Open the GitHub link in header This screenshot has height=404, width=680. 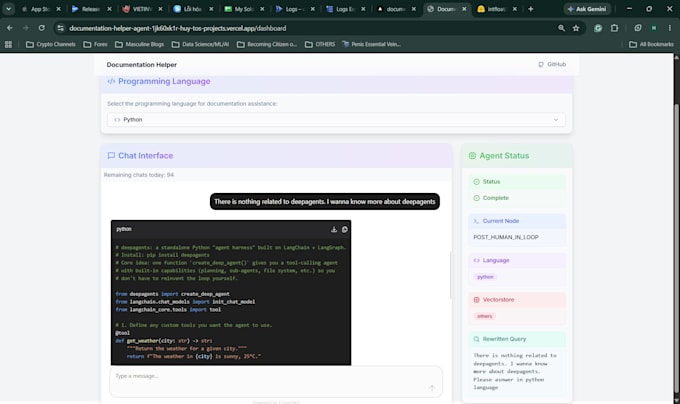point(552,64)
